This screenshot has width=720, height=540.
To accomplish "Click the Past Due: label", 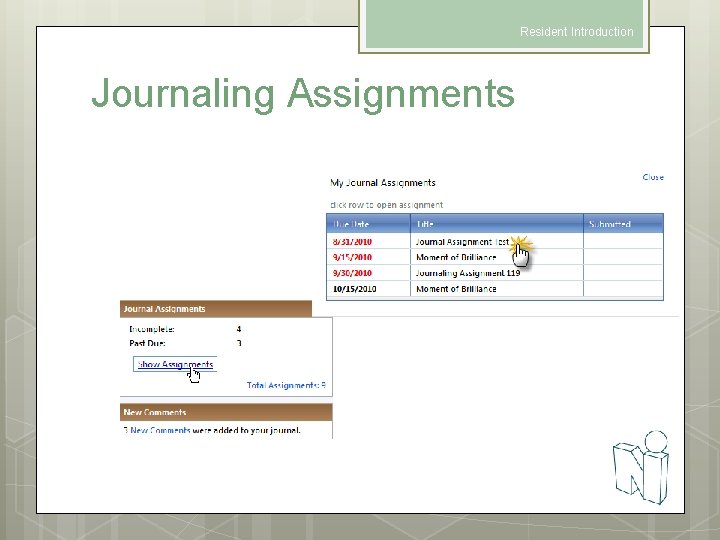I will (x=147, y=343).
